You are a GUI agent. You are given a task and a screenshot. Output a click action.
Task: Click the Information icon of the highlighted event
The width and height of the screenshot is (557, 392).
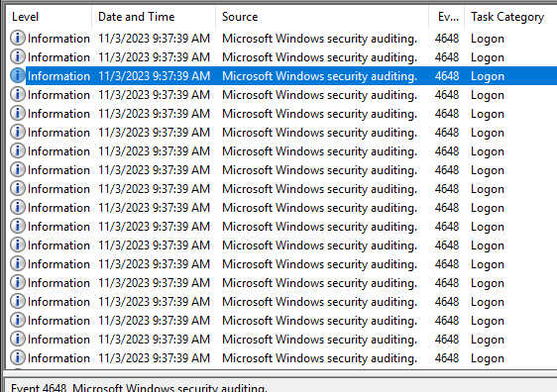click(18, 75)
